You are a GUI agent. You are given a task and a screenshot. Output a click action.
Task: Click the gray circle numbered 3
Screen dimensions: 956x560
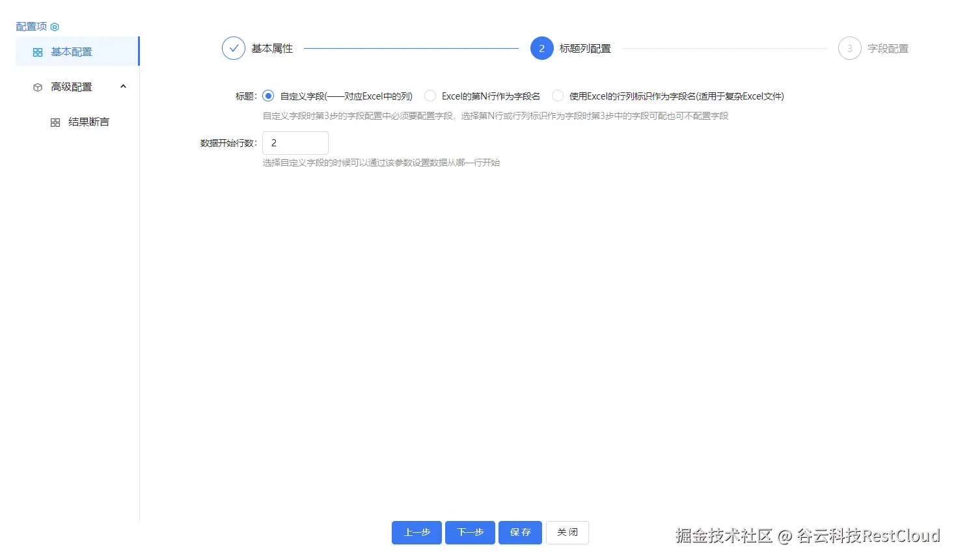click(x=849, y=48)
